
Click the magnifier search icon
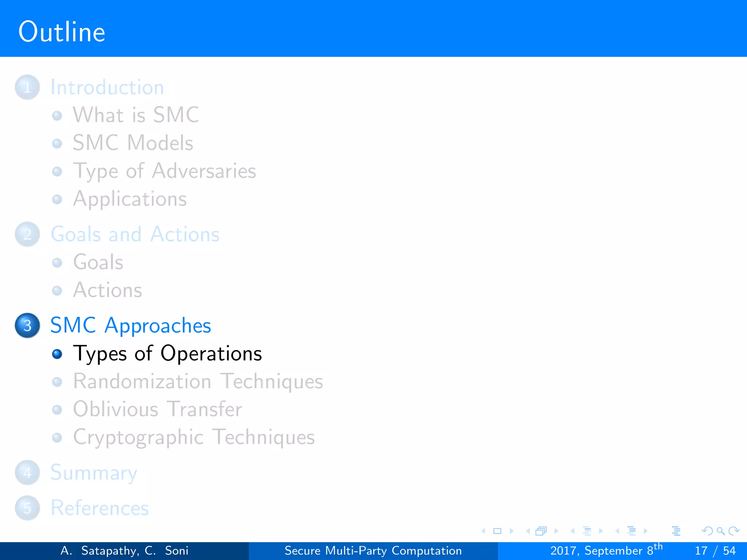[x=720, y=531]
